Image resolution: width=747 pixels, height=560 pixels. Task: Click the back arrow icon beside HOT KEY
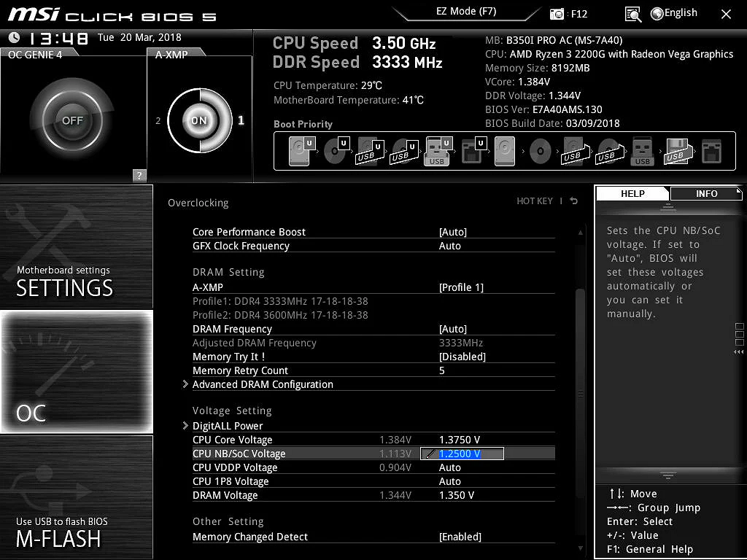[574, 201]
